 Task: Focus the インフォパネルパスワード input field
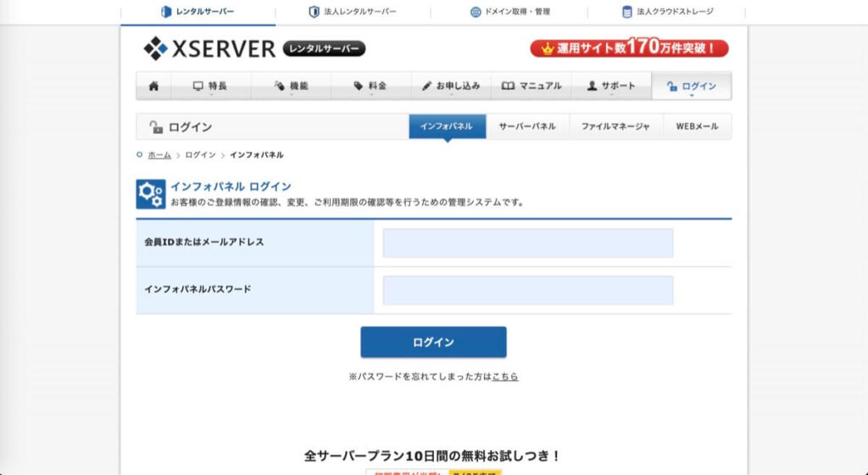[528, 290]
